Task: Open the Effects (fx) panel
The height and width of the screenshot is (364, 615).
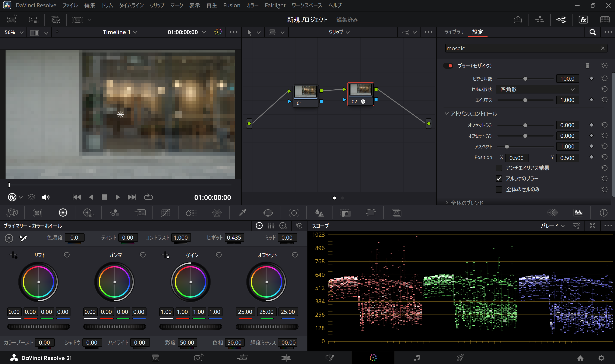Action: tap(583, 20)
